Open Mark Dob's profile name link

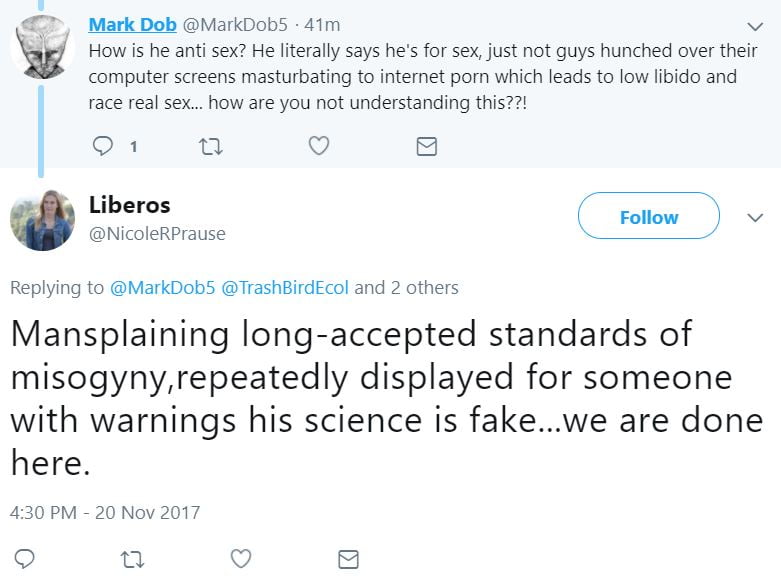pyautogui.click(x=131, y=24)
